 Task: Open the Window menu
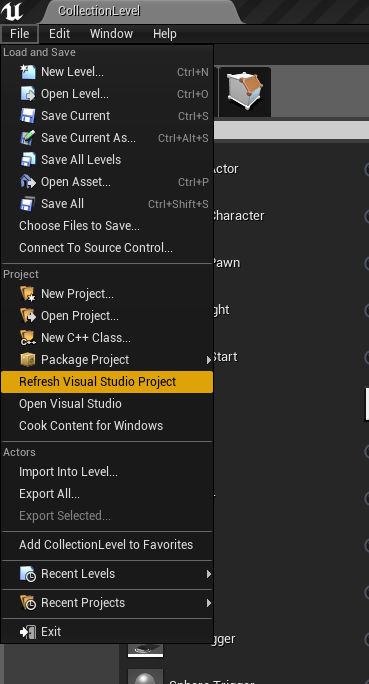pos(111,34)
